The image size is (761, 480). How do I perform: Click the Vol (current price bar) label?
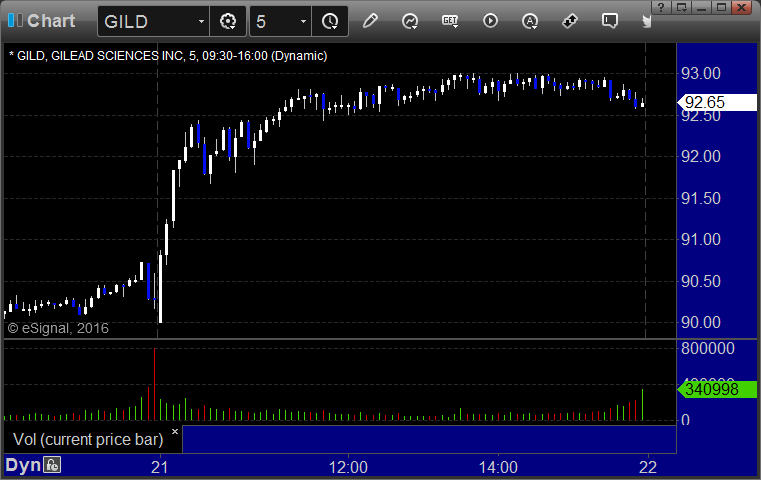88,439
